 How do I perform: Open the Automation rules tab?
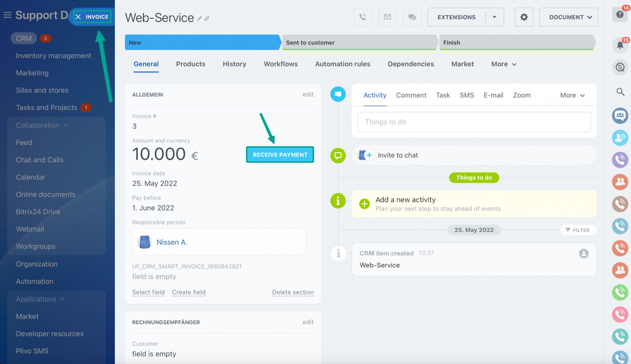pos(343,64)
